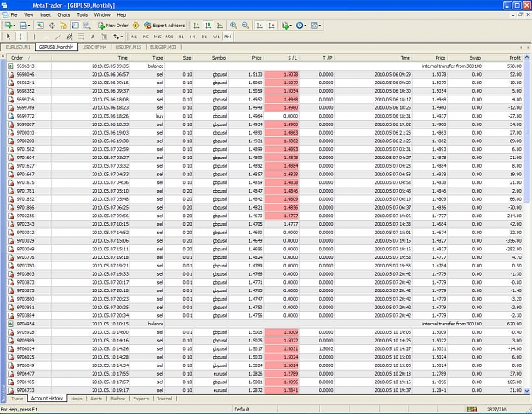
Task: Click connection status bars icon
Action: (x=472, y=410)
